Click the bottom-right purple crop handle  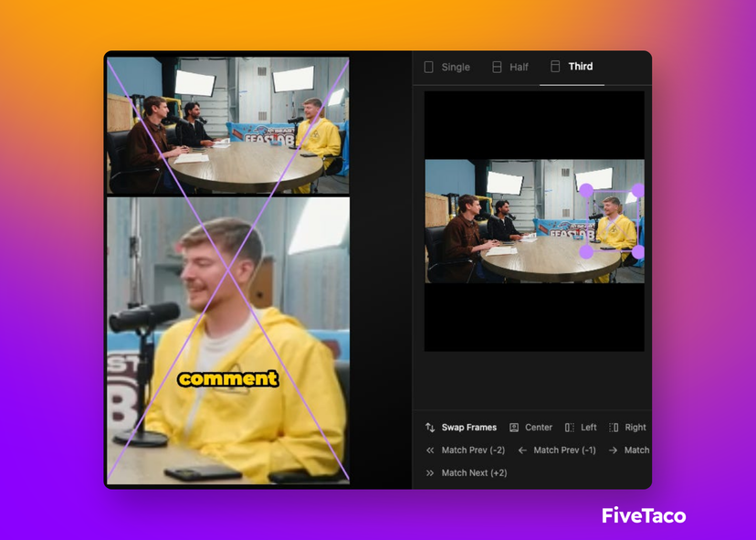coord(638,252)
